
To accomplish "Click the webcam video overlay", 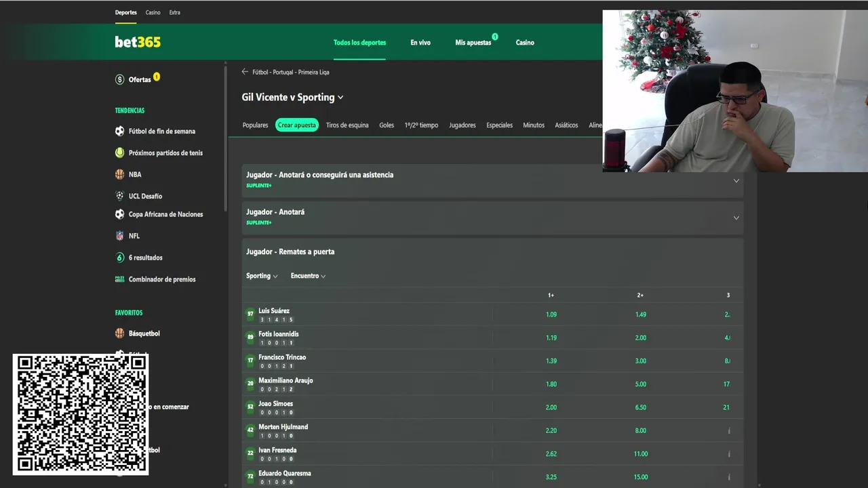I will (x=735, y=91).
